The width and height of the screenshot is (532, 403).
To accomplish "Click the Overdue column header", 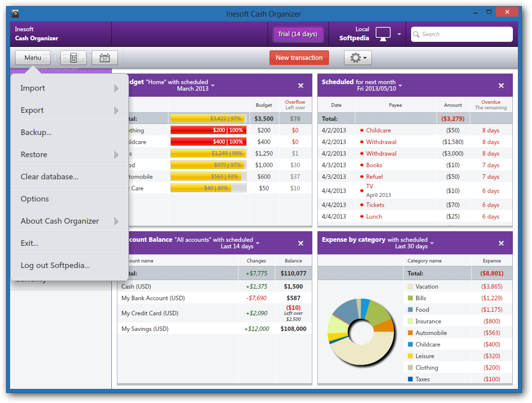I will [x=491, y=105].
